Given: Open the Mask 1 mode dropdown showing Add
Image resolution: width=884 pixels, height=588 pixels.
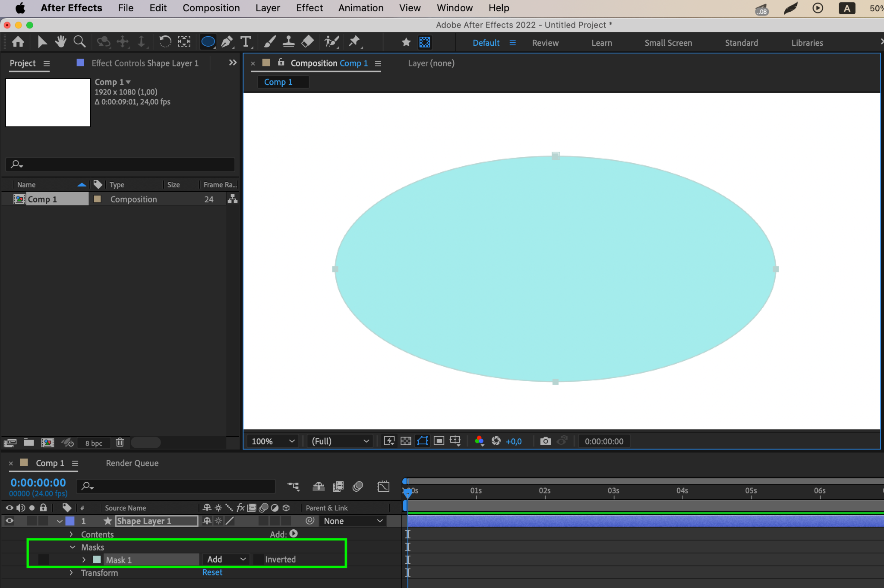Looking at the screenshot, I should point(226,560).
